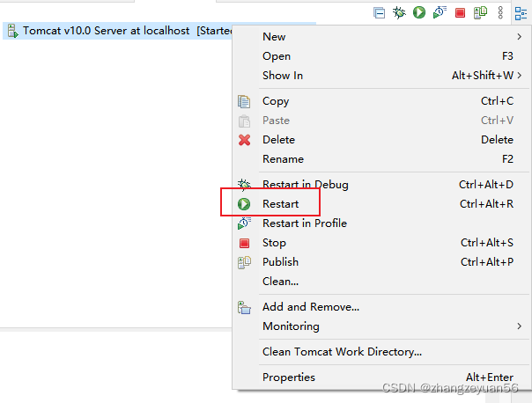
Task: Expand Monitoring submenu arrow
Action: 520,326
